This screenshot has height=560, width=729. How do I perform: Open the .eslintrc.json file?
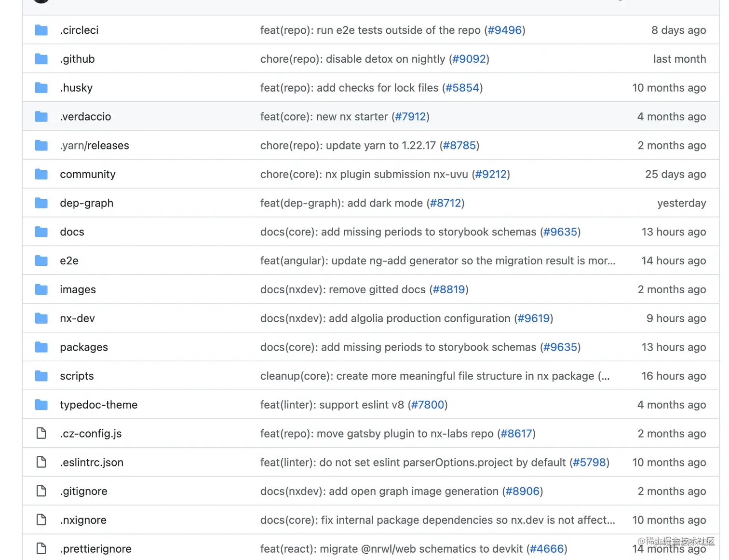(x=92, y=463)
